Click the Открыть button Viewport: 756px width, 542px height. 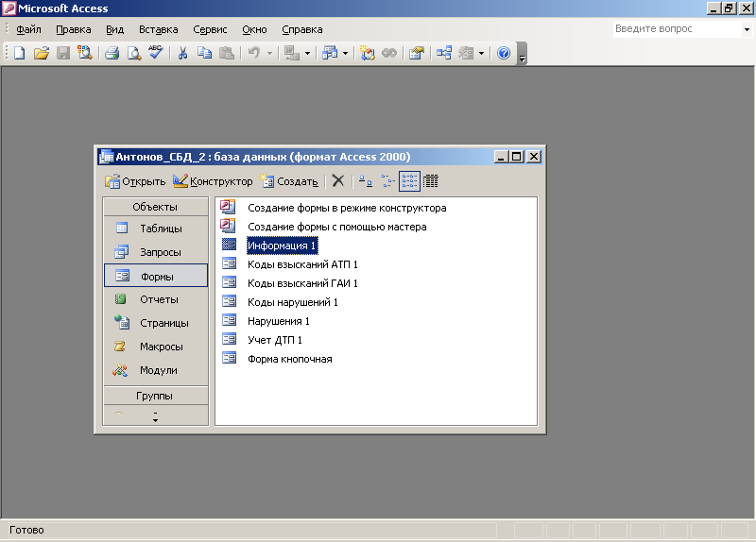click(135, 181)
